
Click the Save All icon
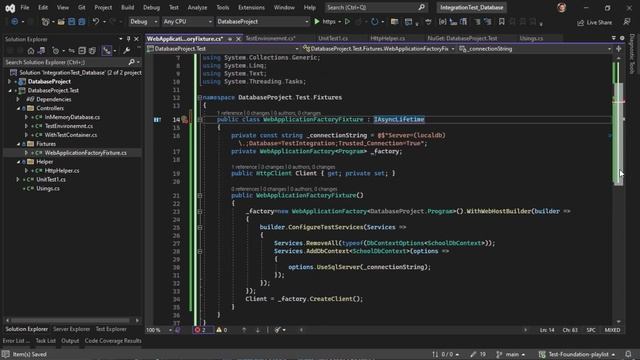82,22
